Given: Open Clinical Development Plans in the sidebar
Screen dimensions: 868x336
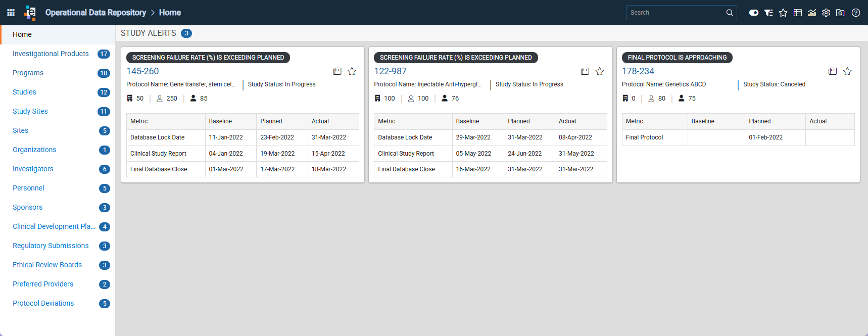Looking at the screenshot, I should [54, 226].
